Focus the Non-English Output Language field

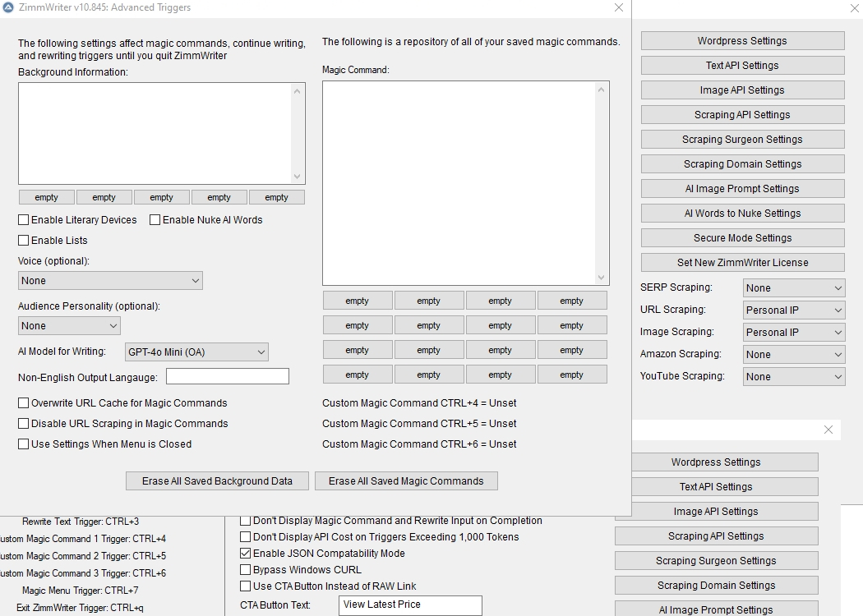(228, 377)
